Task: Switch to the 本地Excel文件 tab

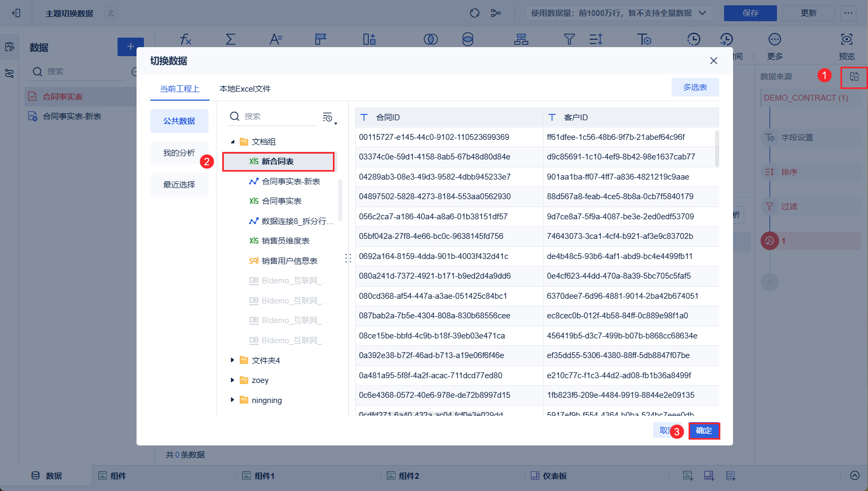Action: (x=245, y=89)
